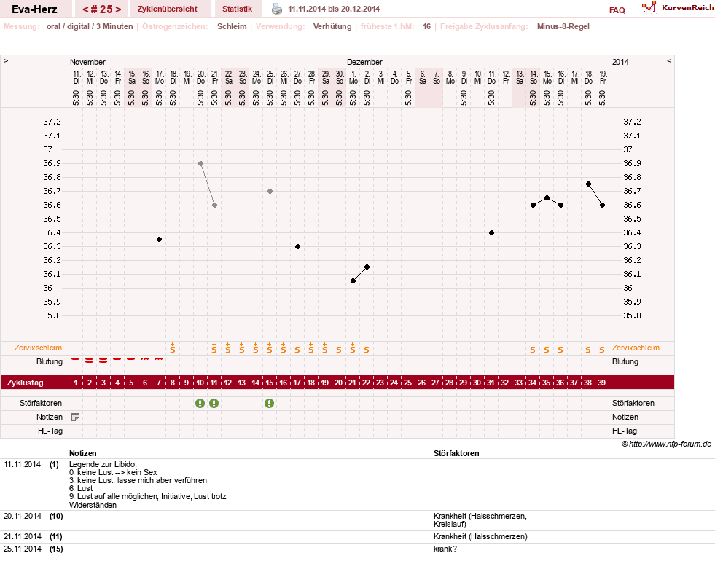The height and width of the screenshot is (588, 715).
Task: Click the November month label
Action: point(87,62)
